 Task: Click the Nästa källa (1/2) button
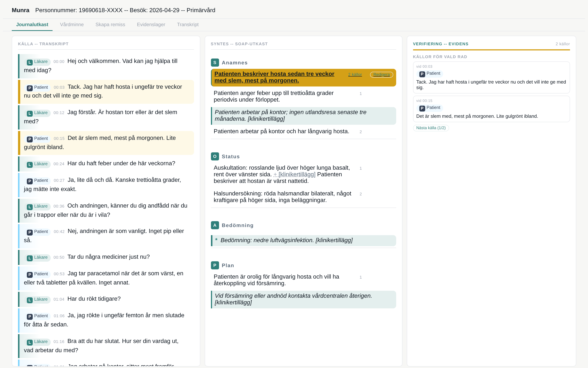pyautogui.click(x=431, y=128)
